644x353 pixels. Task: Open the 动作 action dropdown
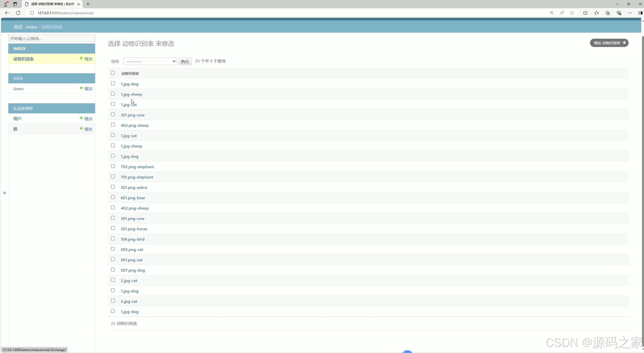(150, 61)
